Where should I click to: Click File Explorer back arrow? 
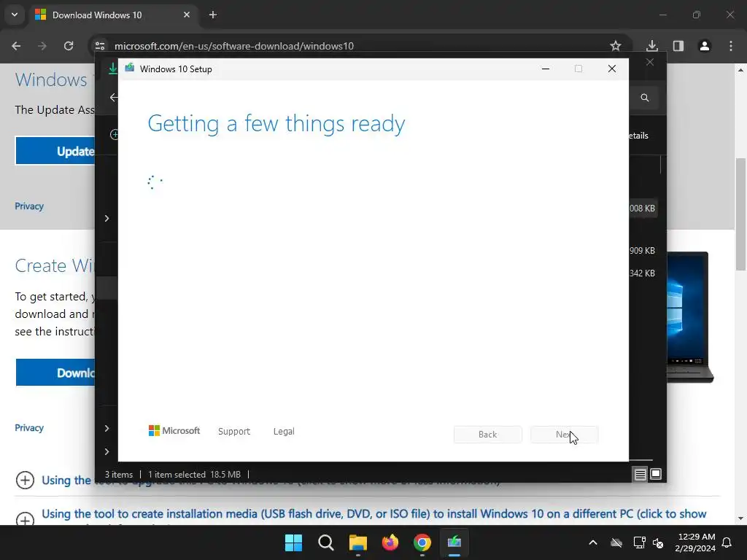(113, 98)
